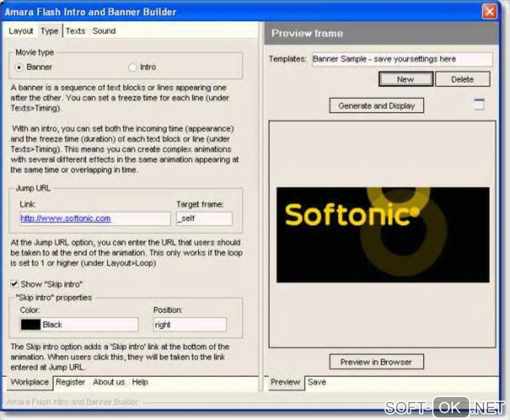
Task: Click the "Templates:" label
Action: (287, 59)
